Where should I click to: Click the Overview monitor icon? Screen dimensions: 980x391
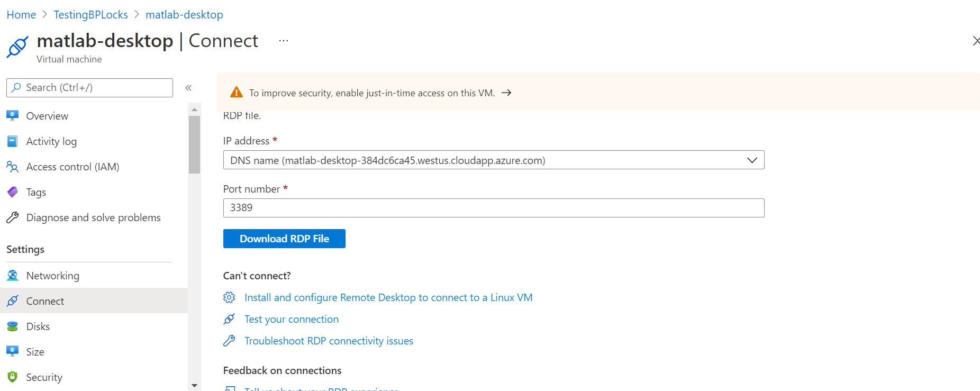tap(13, 115)
